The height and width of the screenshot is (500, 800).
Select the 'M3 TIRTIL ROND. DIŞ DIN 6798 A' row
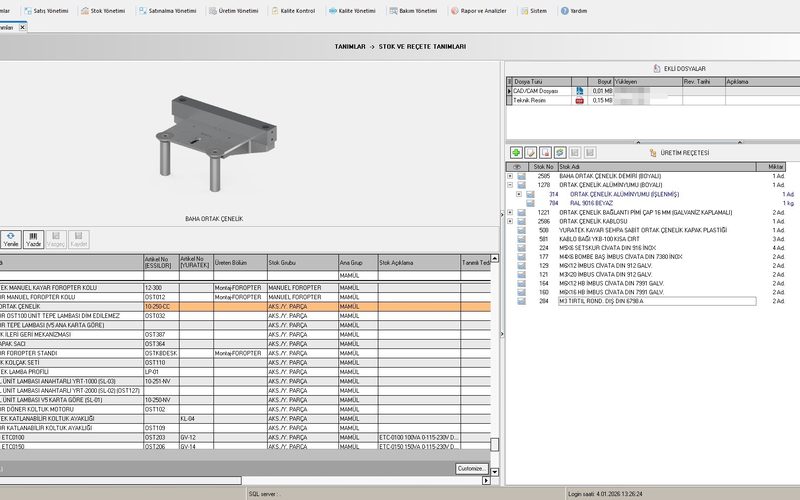tap(657, 301)
